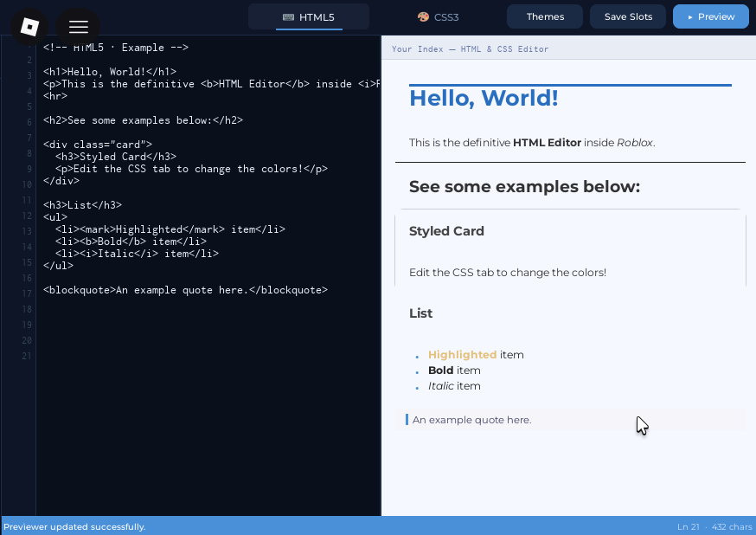The height and width of the screenshot is (535, 756).
Task: Click the 'List' heading in the preview
Action: click(421, 313)
